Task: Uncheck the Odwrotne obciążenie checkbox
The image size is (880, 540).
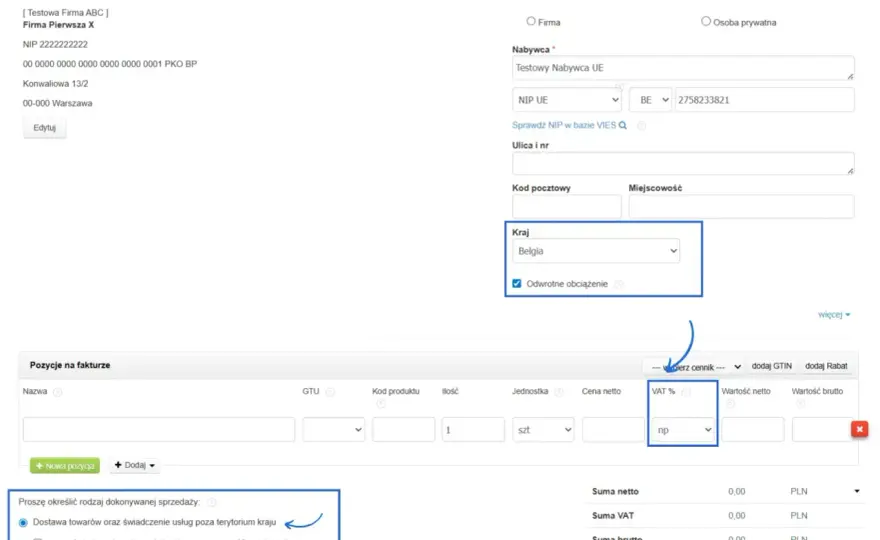Action: [x=516, y=283]
